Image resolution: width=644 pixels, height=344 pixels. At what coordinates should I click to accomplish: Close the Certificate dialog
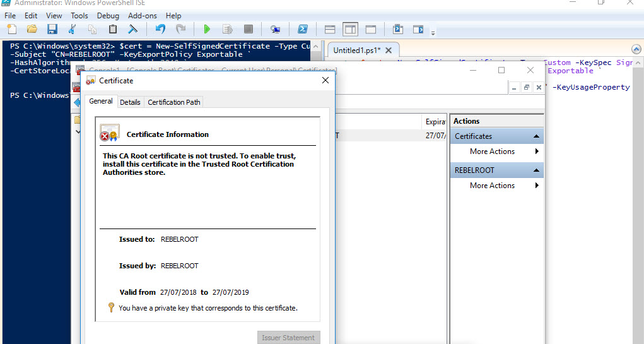click(325, 81)
